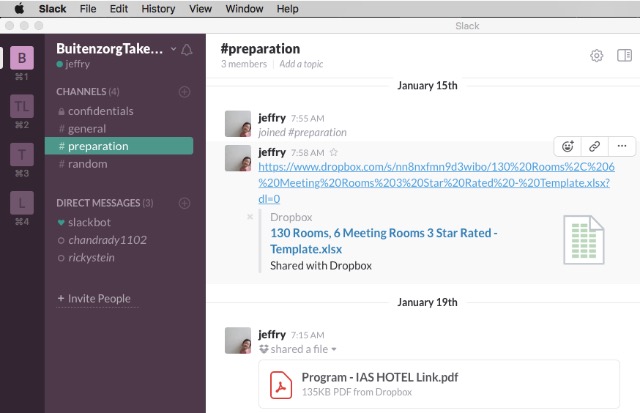Click the PDF file icon
This screenshot has height=413, width=640.
[x=281, y=384]
